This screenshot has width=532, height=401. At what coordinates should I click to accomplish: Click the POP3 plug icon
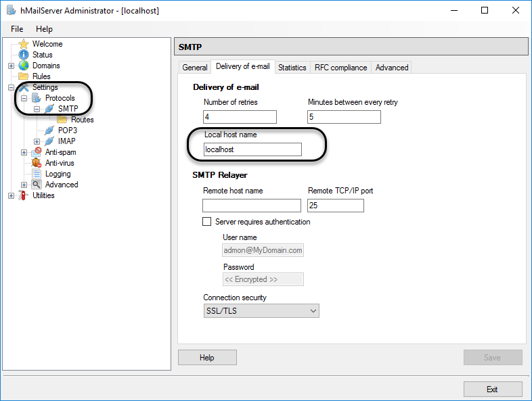coord(49,130)
